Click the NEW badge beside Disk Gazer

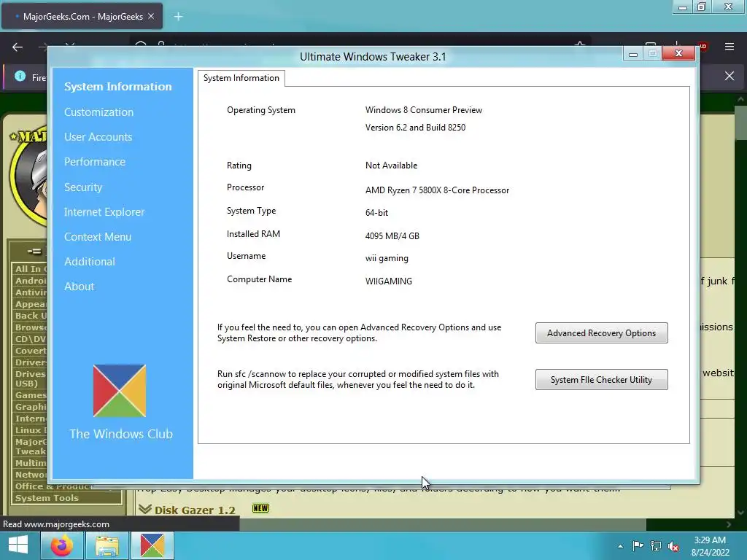(260, 508)
